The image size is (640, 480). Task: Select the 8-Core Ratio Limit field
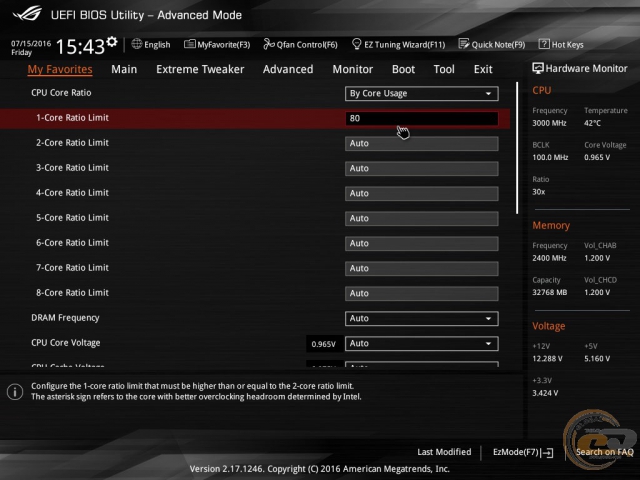(422, 293)
